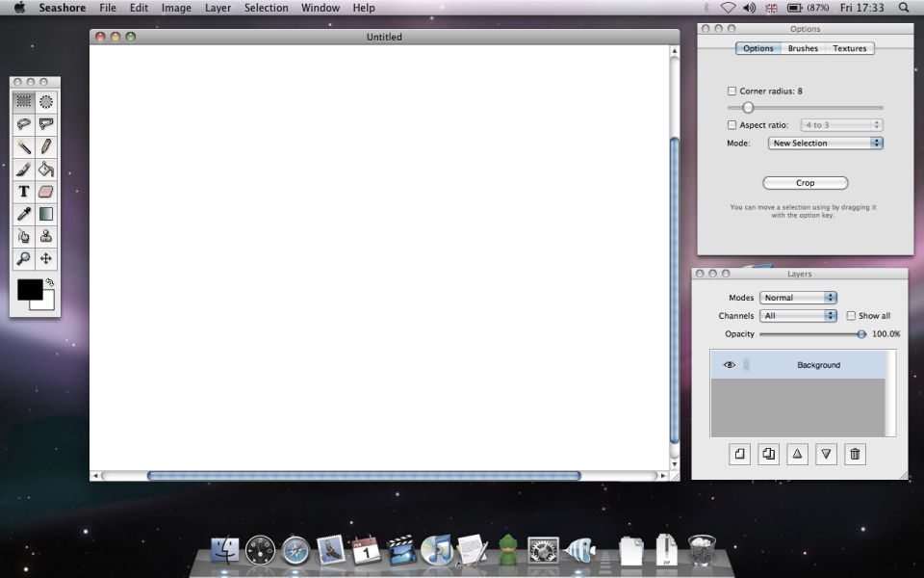Screen dimensions: 924x578
Task: Change the layer blending Modes dropdown
Action: pyautogui.click(x=798, y=297)
